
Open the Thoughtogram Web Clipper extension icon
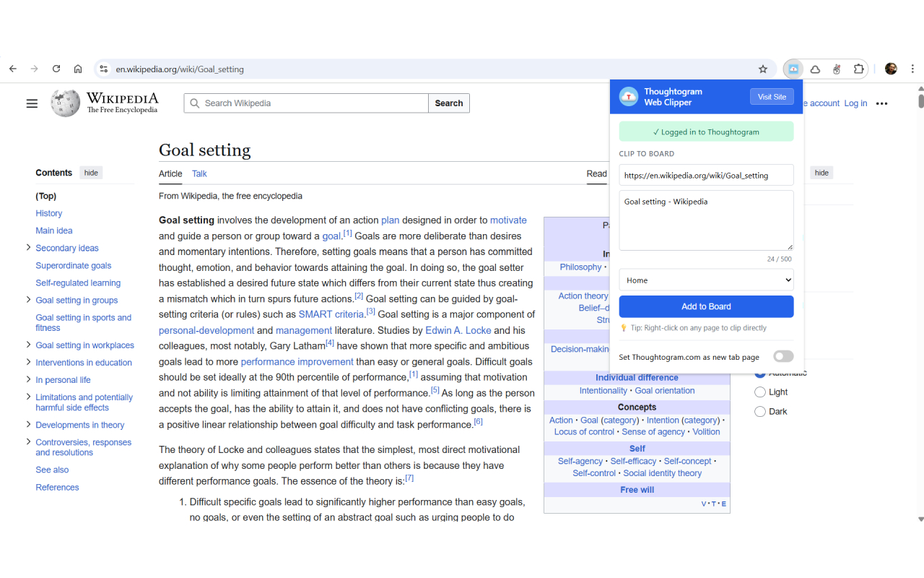click(x=793, y=69)
